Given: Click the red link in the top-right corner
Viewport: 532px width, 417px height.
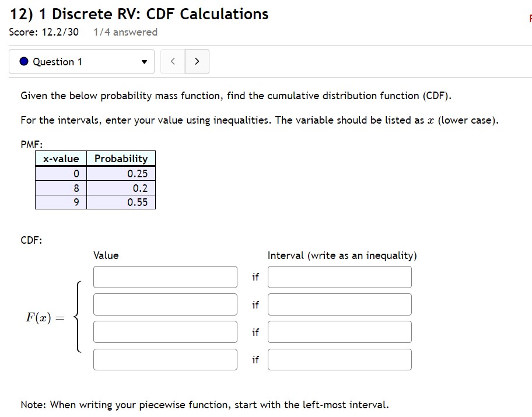Looking at the screenshot, I should click(528, 18).
